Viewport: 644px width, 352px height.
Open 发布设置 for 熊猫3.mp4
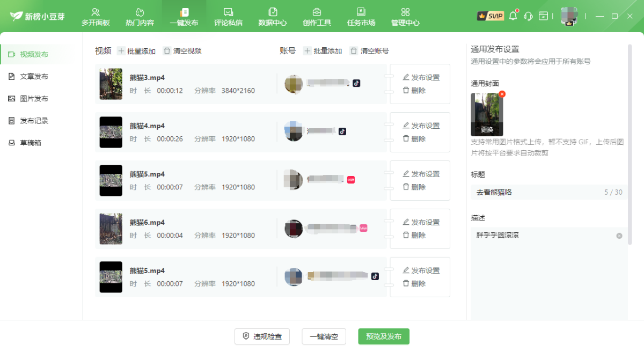[x=421, y=77]
